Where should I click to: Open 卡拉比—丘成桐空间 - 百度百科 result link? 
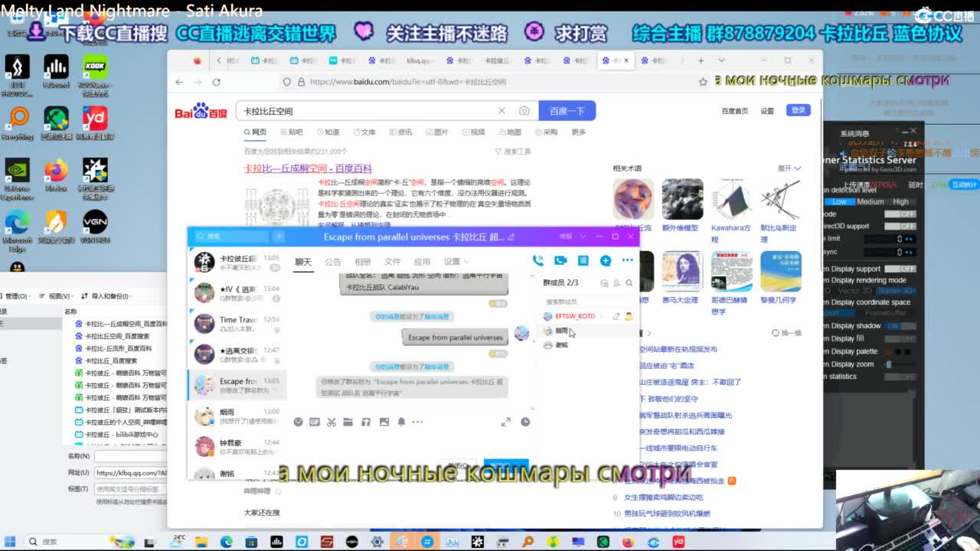pos(308,168)
